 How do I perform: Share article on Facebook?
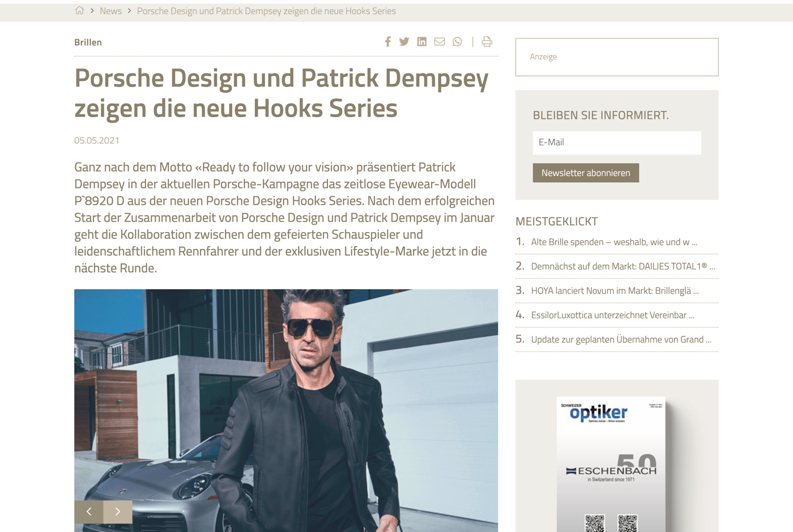387,42
